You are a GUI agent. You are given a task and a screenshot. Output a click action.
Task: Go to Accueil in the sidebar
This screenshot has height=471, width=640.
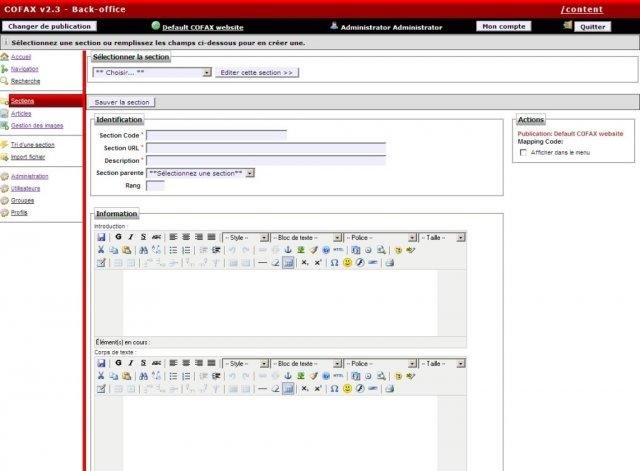click(21, 57)
